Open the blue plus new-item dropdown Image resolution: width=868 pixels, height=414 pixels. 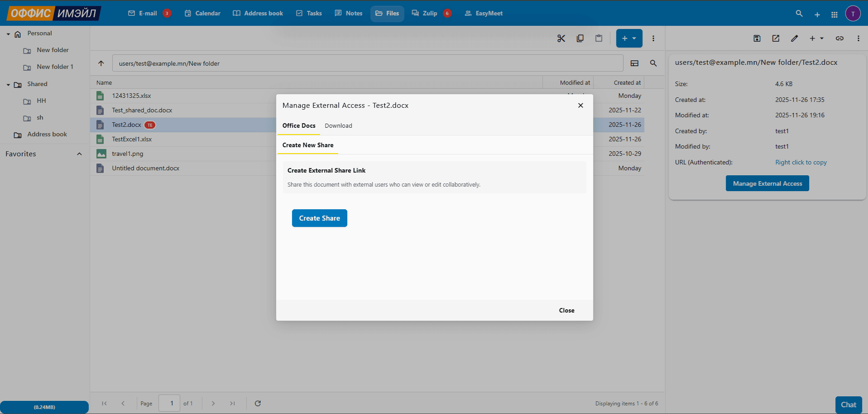point(629,39)
